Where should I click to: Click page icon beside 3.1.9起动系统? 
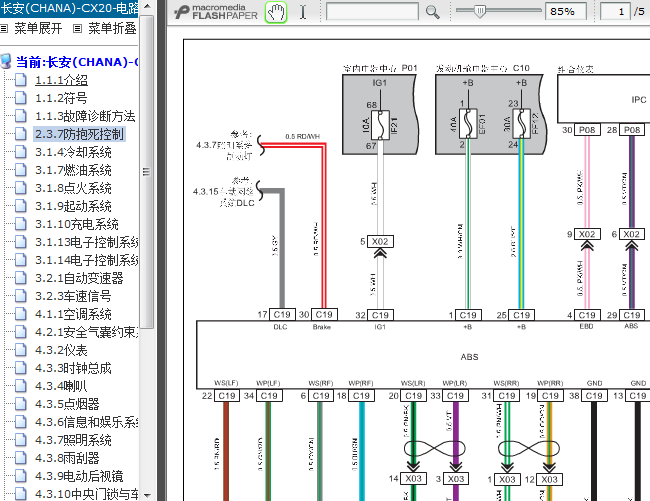click(x=21, y=206)
